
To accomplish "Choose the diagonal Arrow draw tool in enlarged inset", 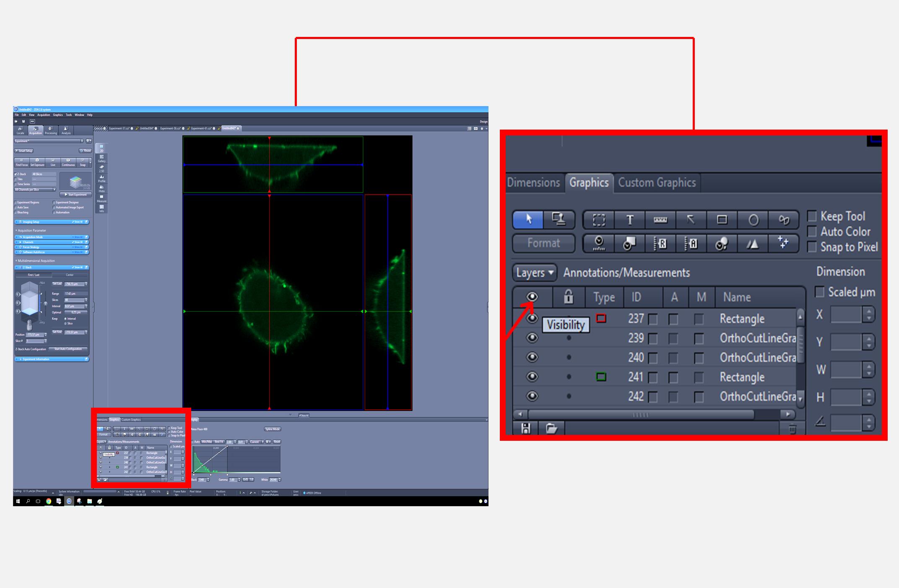I will [x=691, y=220].
